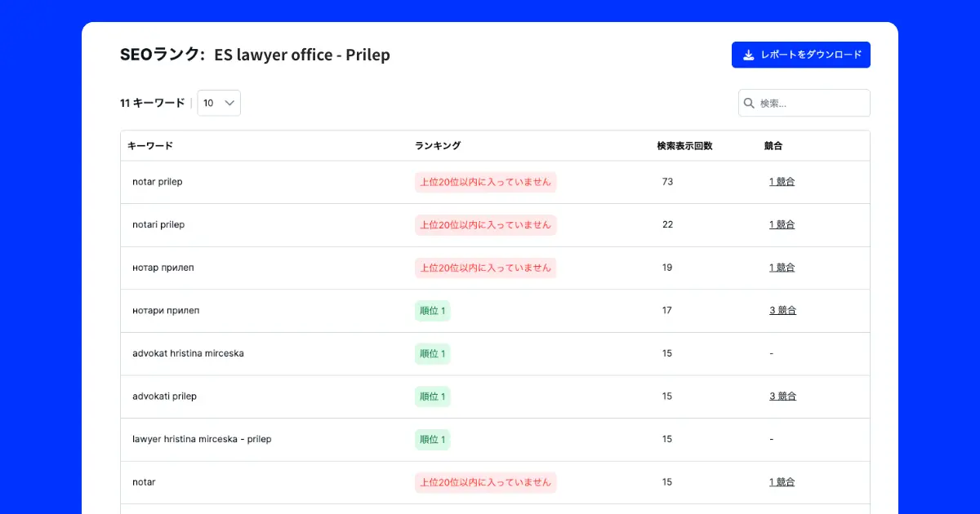Sort by ランキング column header
Viewport: 980px width, 514px height.
pos(438,146)
